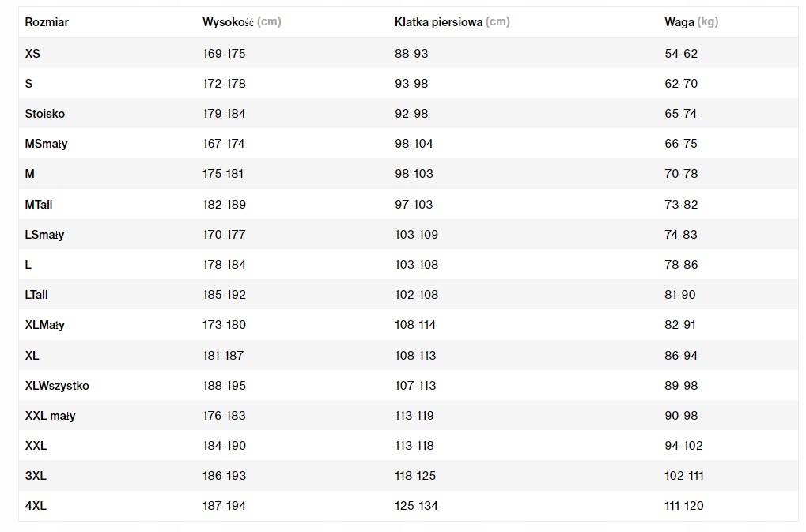
Task: Click the Rozmiar column header
Action: [x=47, y=22]
